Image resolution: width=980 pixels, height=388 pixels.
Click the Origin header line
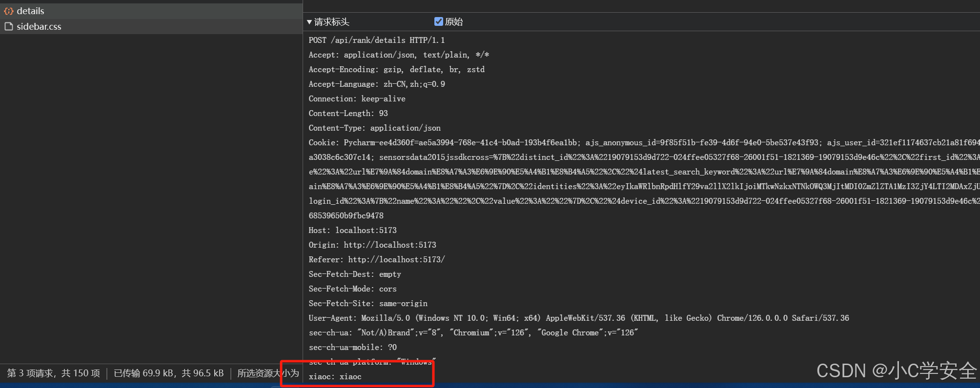coord(372,245)
